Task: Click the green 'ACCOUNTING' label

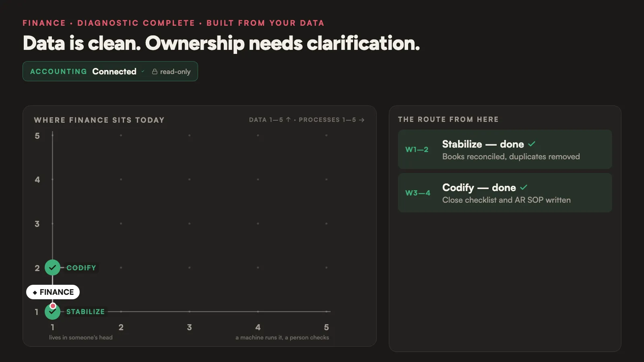Action: coord(58,72)
